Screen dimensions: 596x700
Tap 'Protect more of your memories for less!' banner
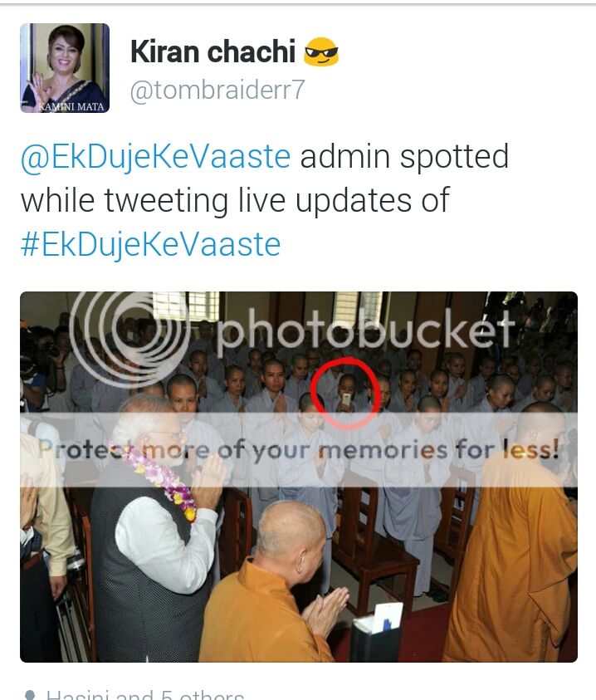click(299, 449)
